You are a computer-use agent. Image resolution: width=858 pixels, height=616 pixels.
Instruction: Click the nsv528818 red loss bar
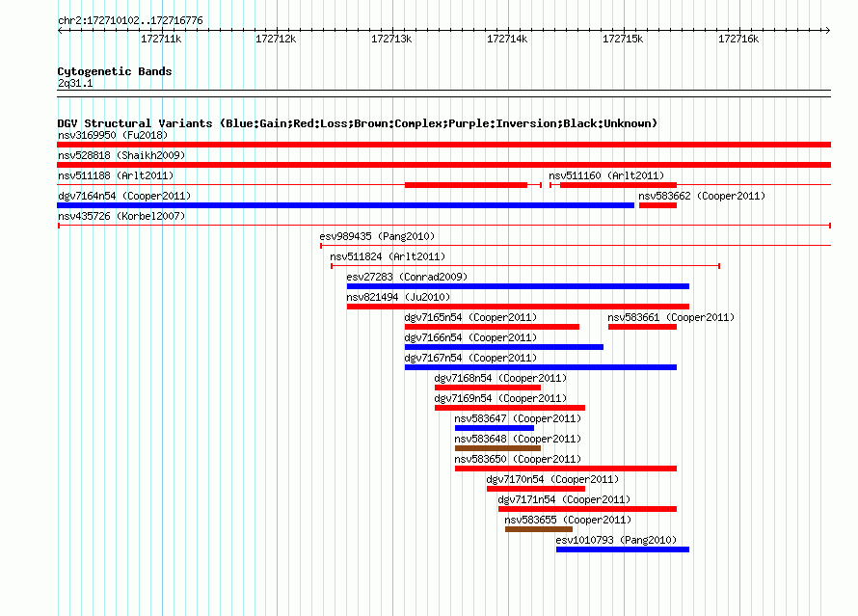tap(443, 165)
